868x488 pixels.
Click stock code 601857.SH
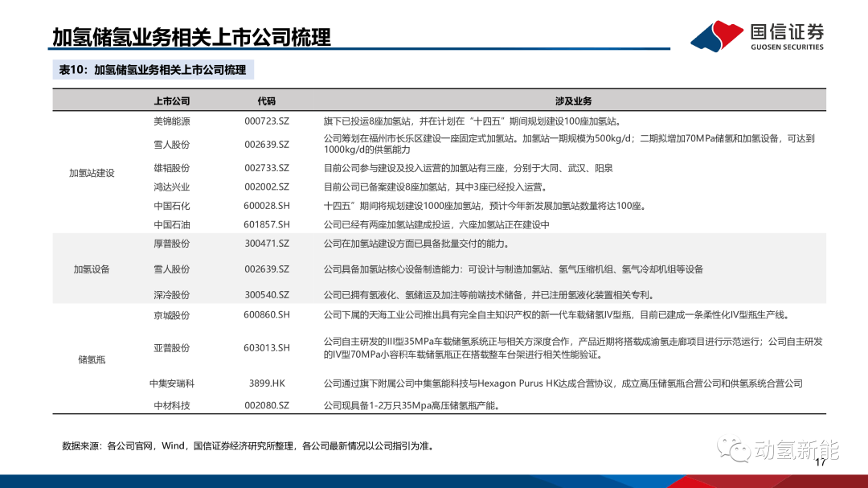coord(267,225)
